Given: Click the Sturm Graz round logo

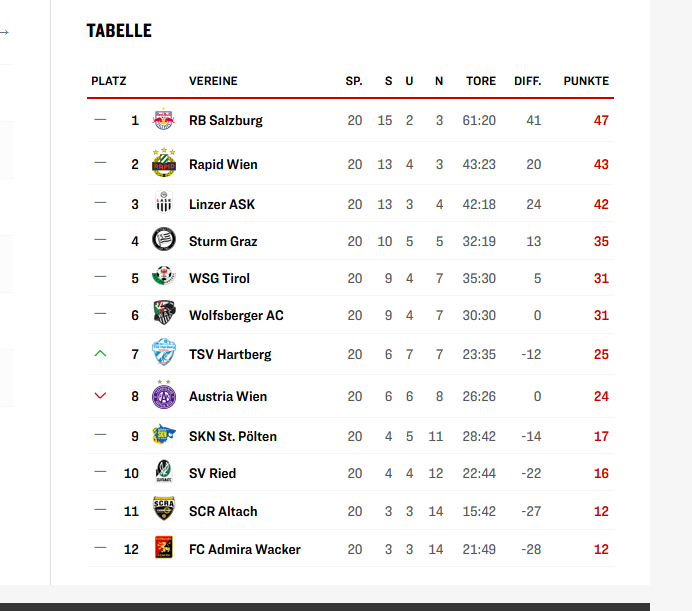Looking at the screenshot, I should tap(164, 240).
